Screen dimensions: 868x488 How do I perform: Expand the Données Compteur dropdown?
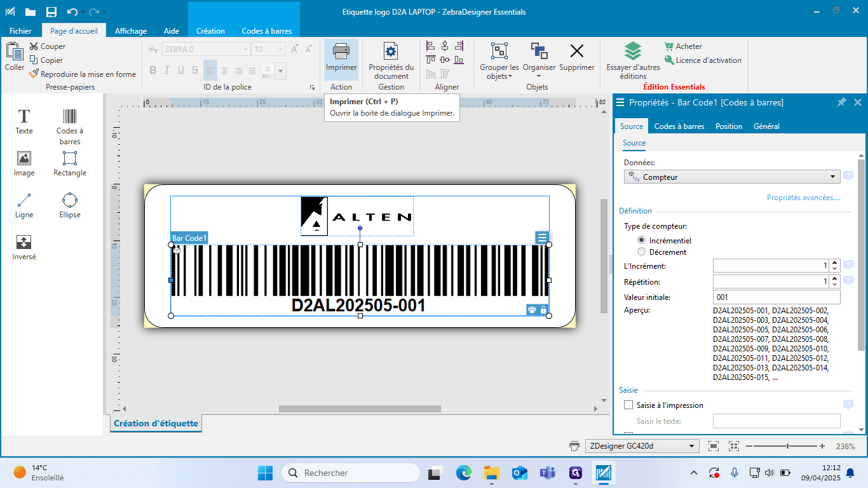[x=733, y=177]
